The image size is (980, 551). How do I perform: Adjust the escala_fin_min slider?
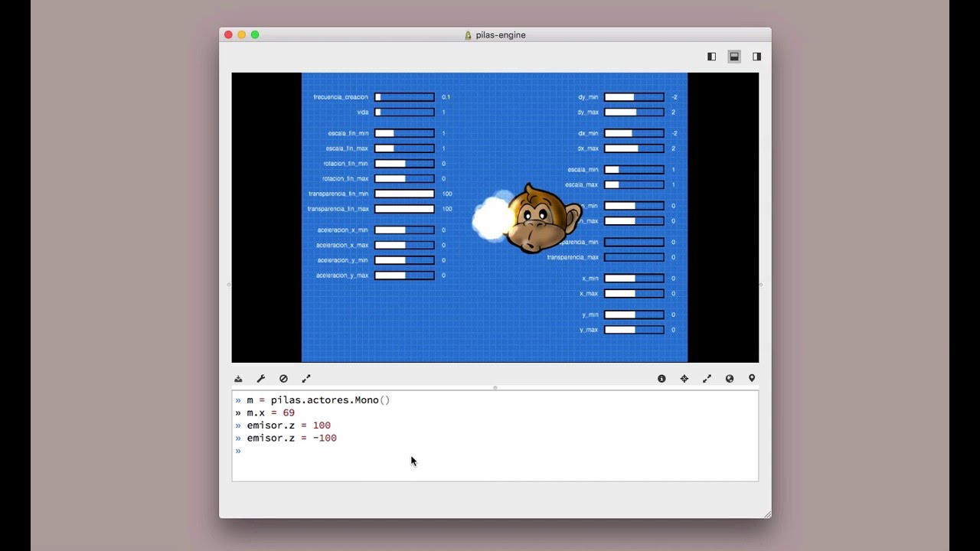click(x=404, y=133)
